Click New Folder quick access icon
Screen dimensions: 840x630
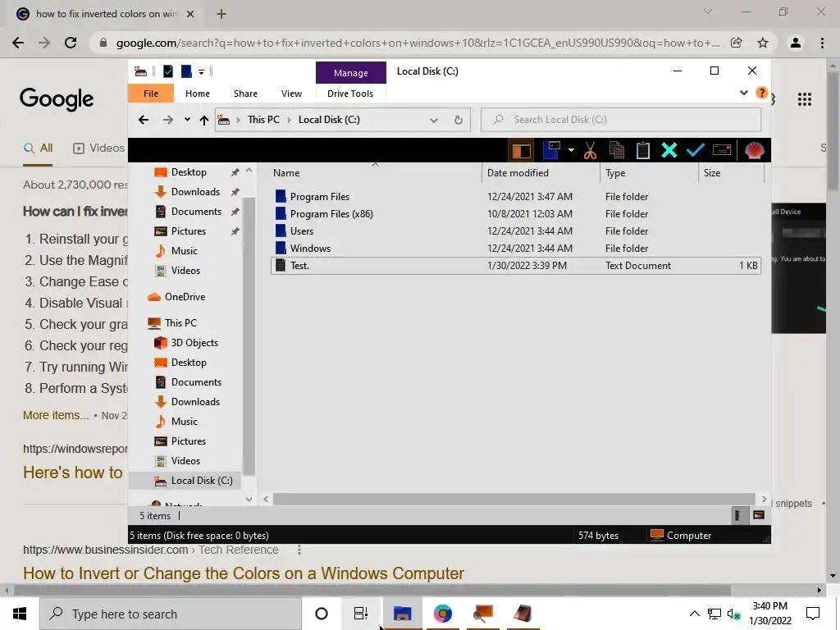(186, 71)
